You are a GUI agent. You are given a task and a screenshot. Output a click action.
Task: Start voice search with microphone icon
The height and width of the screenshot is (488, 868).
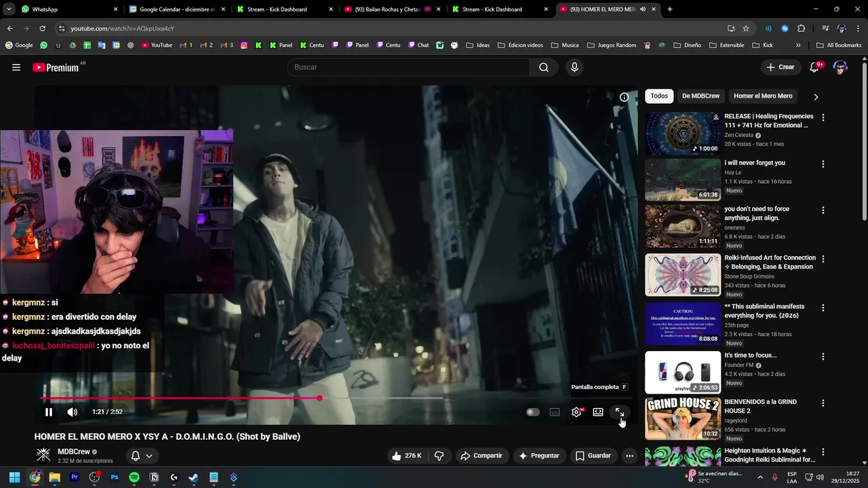click(574, 67)
